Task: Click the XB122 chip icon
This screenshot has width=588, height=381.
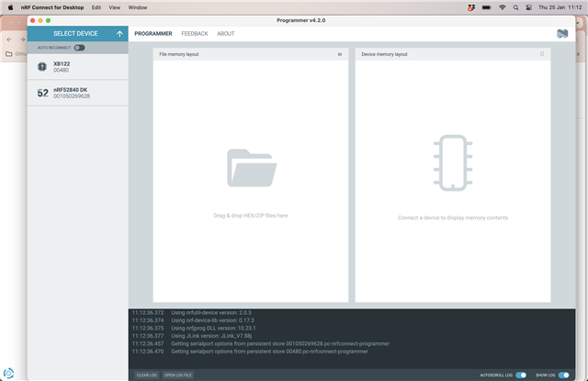Action: point(42,67)
